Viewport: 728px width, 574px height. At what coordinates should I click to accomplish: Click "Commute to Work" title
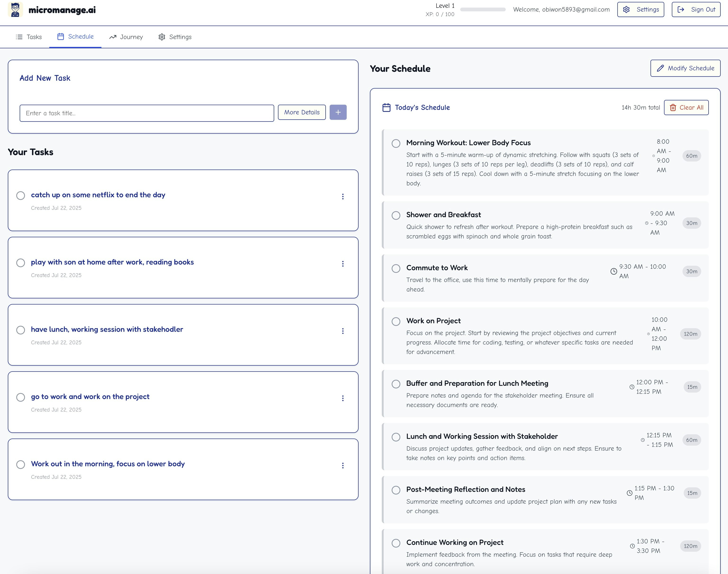(x=437, y=268)
